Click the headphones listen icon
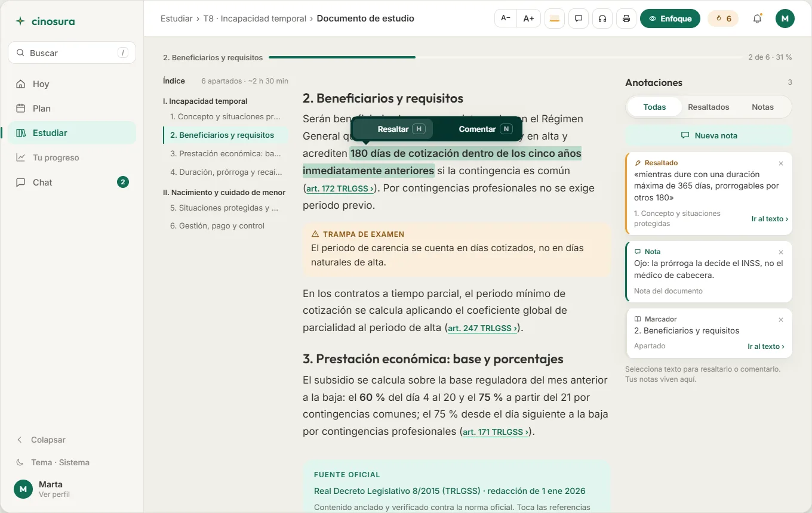 [x=602, y=18]
